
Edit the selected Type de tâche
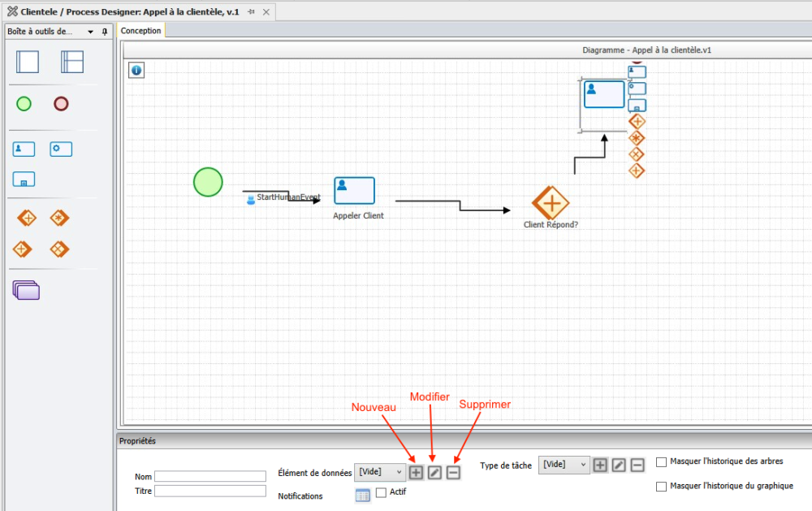[618, 465]
